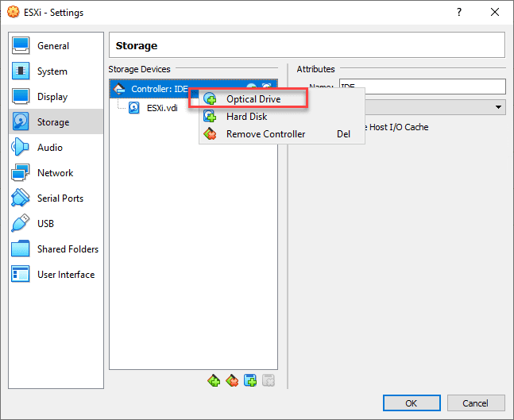514x420 pixels.
Task: Dismiss dialog with the Cancel button
Action: coord(475,403)
